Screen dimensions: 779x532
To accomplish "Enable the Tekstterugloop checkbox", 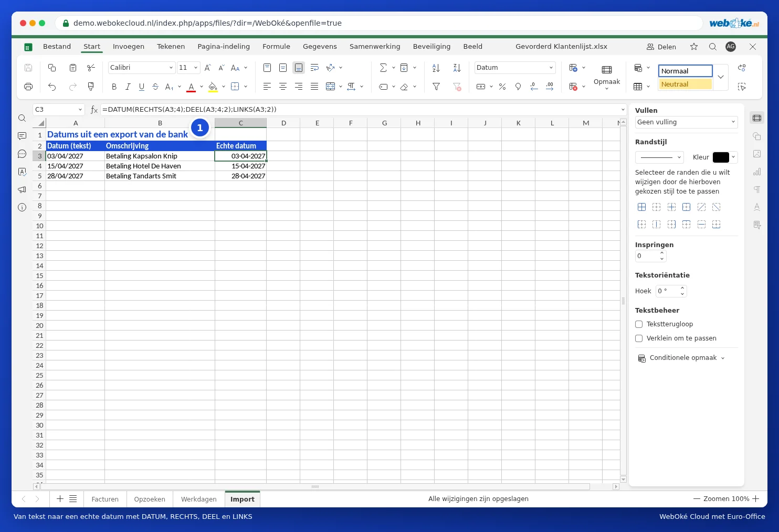I will [x=639, y=324].
